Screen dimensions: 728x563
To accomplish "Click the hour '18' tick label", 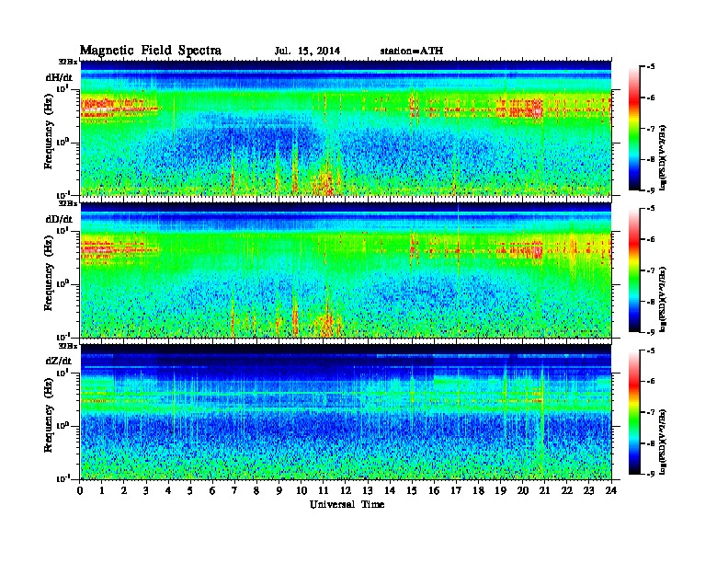I will (478, 491).
